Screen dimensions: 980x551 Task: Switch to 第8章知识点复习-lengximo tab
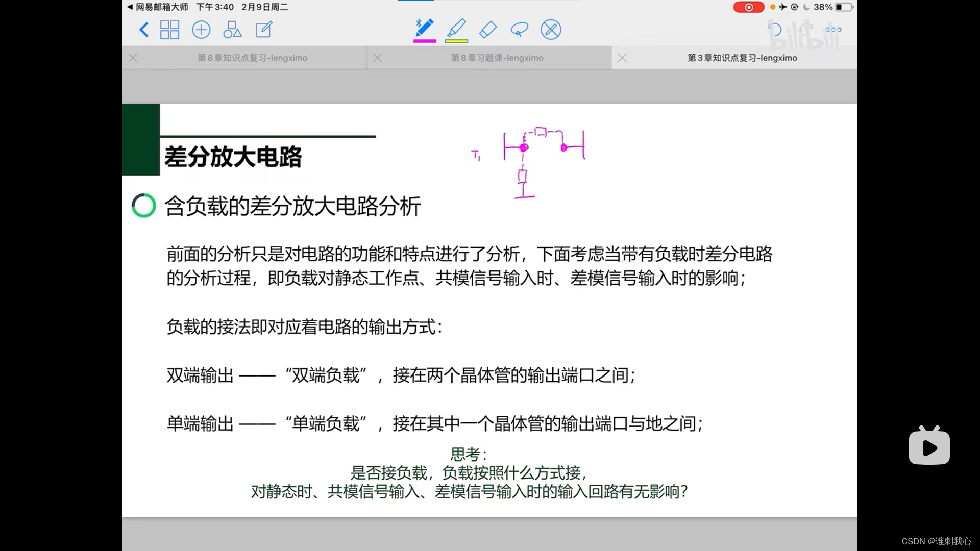click(252, 58)
